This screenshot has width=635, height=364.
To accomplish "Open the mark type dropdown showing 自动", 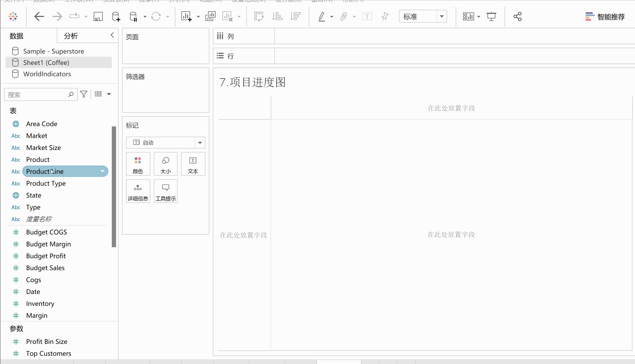I will [200, 143].
